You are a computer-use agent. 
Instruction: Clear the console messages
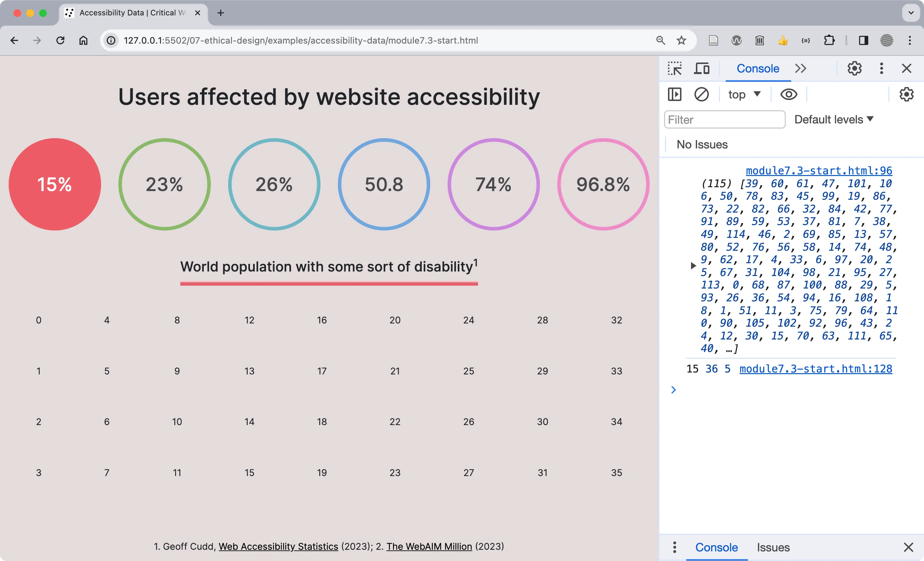[x=702, y=95]
